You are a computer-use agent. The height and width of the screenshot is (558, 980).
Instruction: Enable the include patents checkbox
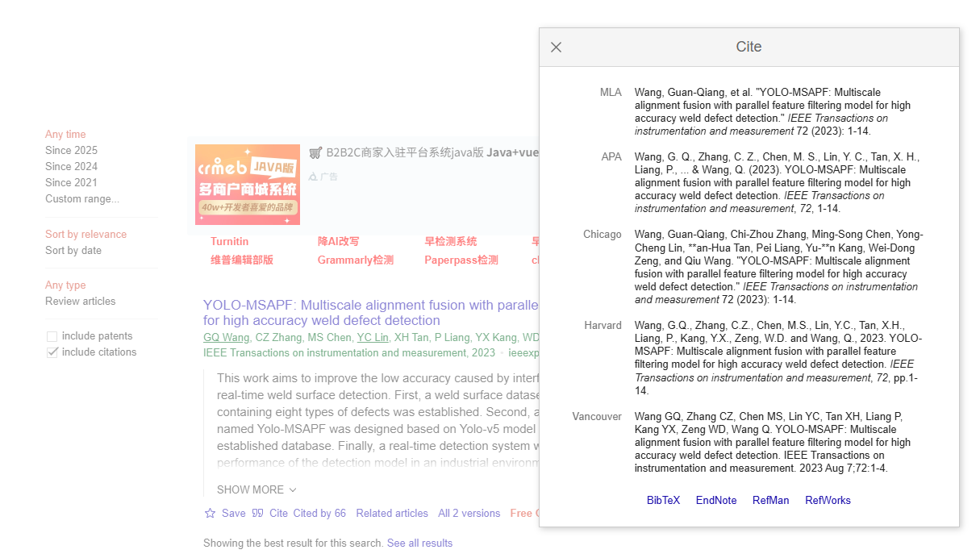tap(52, 335)
